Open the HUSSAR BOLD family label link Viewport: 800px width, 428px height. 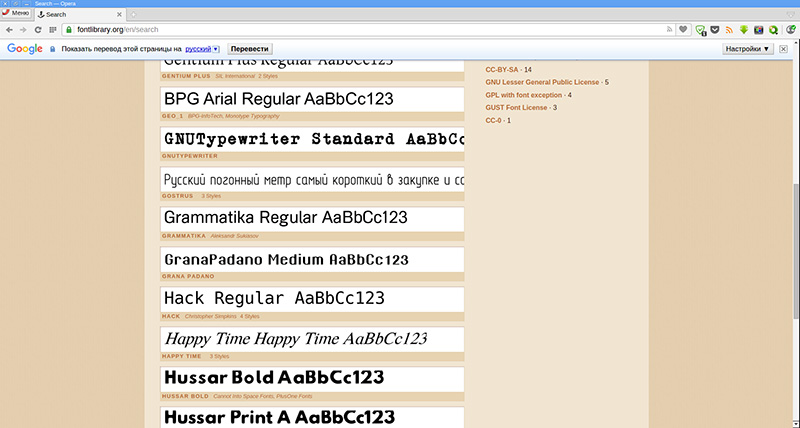[x=185, y=396]
